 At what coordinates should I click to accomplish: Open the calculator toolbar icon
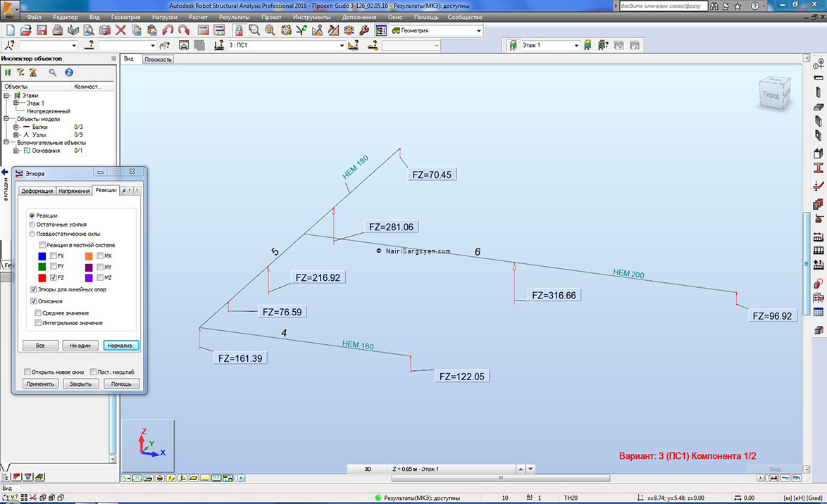click(204, 30)
